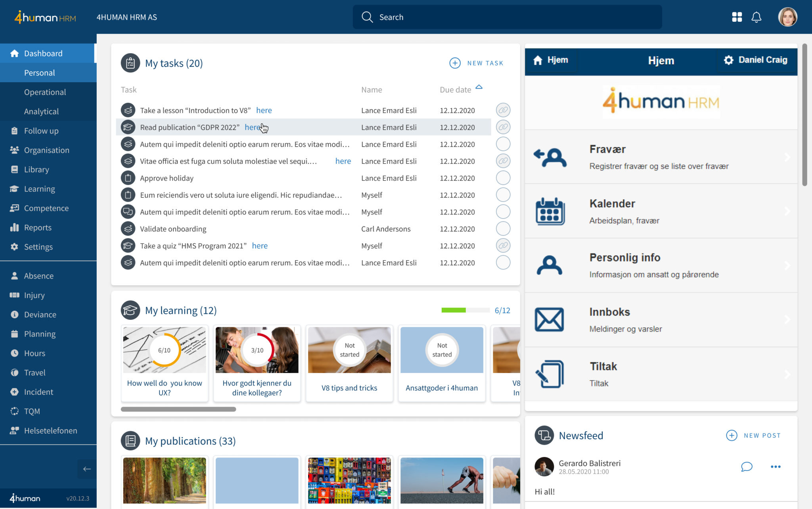Click the notification bell icon
The width and height of the screenshot is (812, 509).
(756, 17)
